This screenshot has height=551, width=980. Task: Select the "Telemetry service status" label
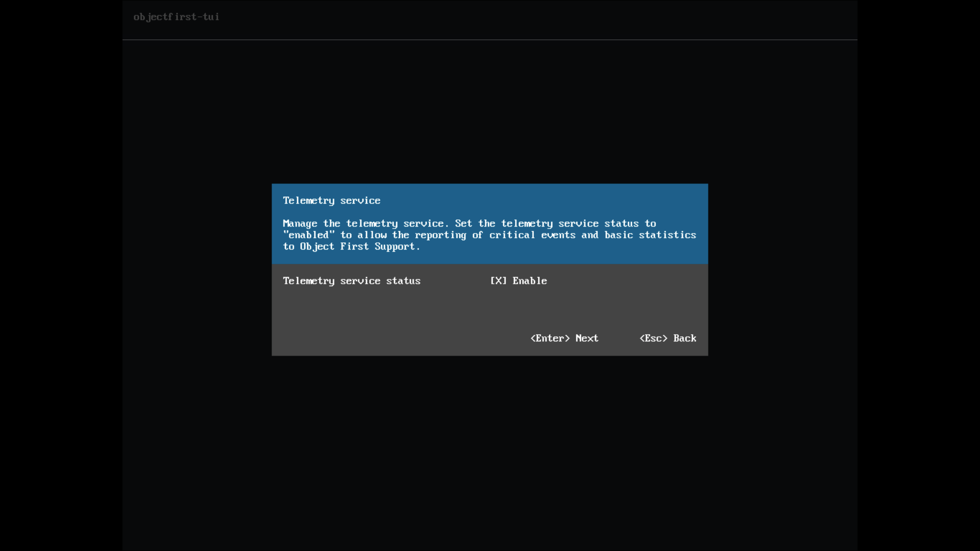(x=352, y=281)
